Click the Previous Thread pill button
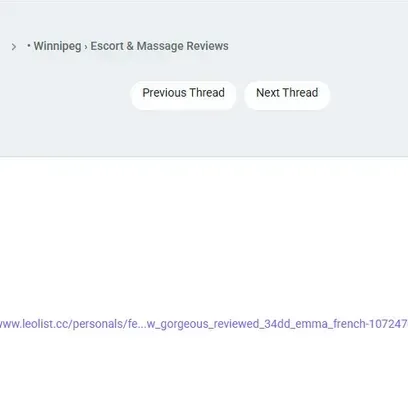Viewport: 408px width, 407px height. coord(183,93)
